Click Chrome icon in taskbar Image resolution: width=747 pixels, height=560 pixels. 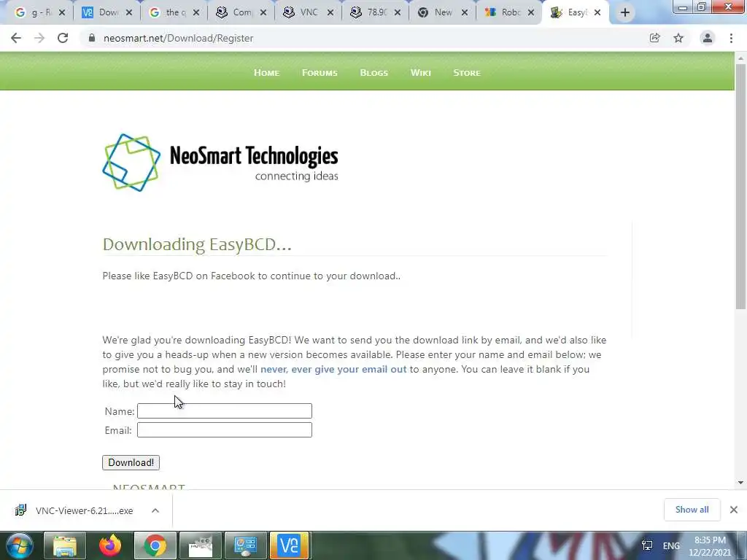coord(155,545)
